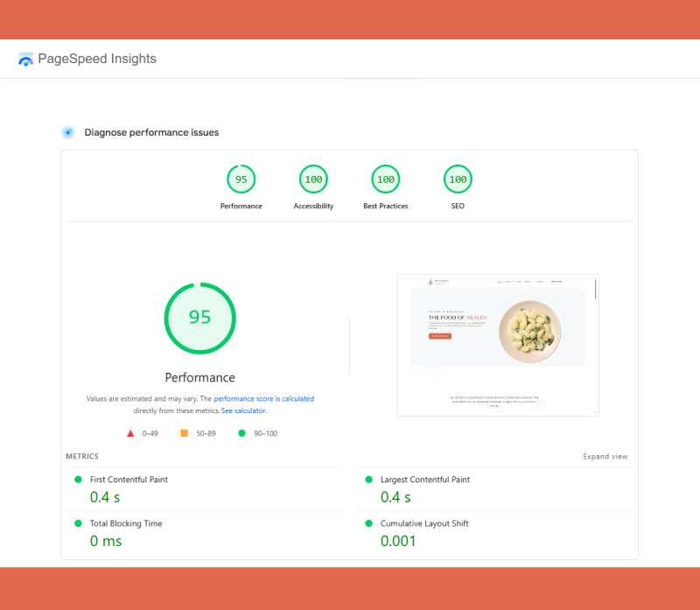Click the PageSpeed Insights title text

click(97, 59)
